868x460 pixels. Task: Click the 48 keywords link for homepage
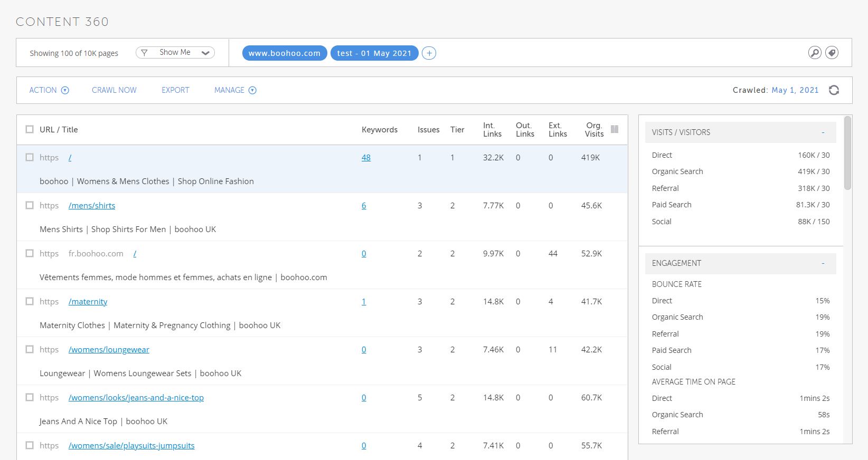pyautogui.click(x=366, y=158)
